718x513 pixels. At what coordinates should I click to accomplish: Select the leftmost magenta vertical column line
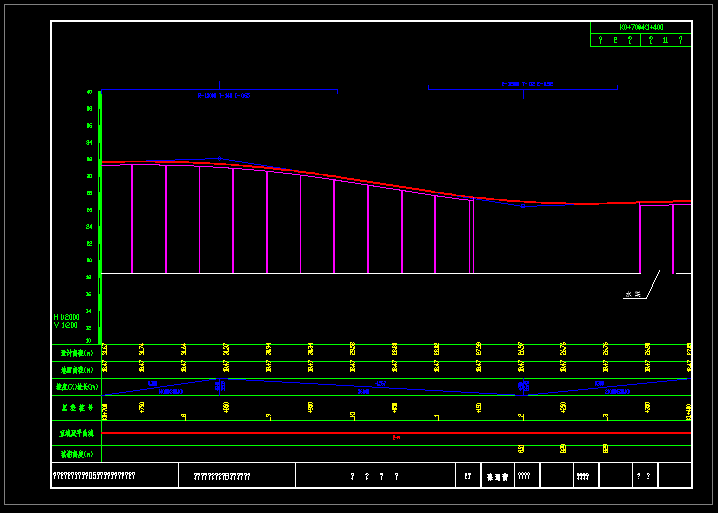pyautogui.click(x=132, y=220)
